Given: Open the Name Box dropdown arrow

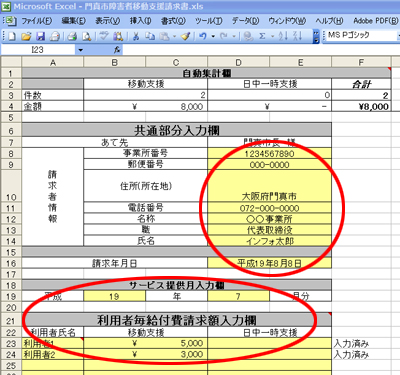Looking at the screenshot, I should (x=80, y=50).
